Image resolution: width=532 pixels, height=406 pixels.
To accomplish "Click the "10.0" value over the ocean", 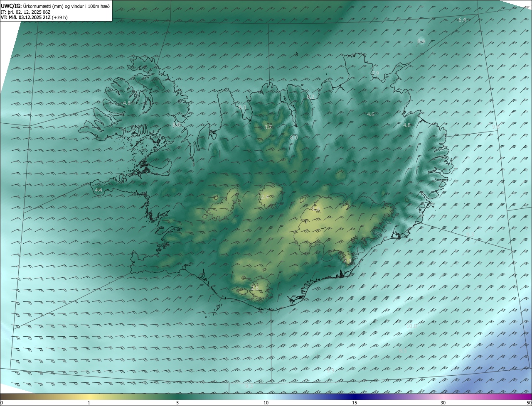I will pyautogui.click(x=411, y=326).
